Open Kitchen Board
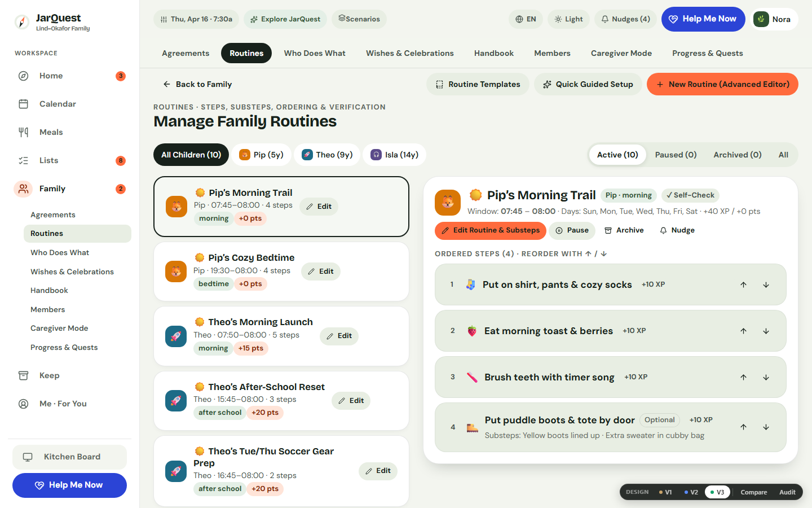Screen dimensions: 812x508 tap(69, 457)
